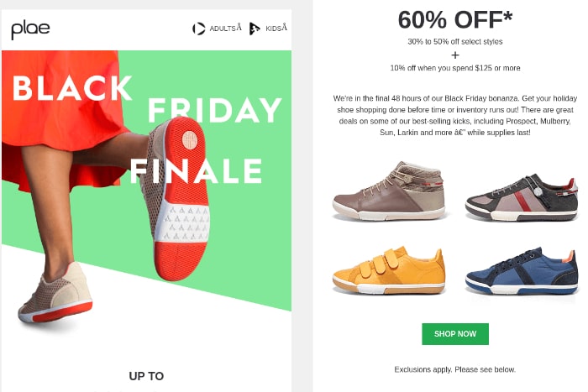The width and height of the screenshot is (588, 392).
Task: Click the Black Friday bonanza paragraph
Action: 455,116
